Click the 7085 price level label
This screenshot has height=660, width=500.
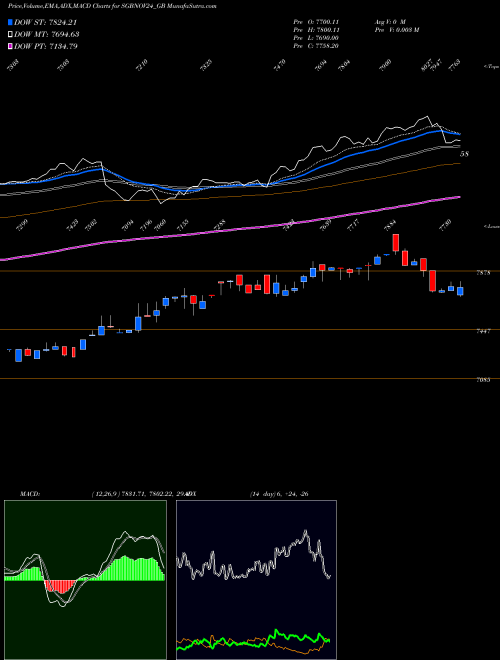click(x=483, y=380)
